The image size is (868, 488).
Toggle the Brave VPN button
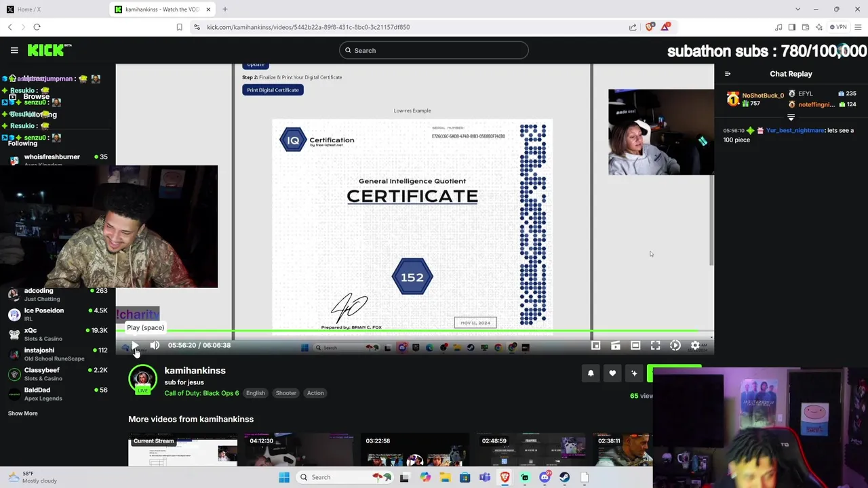pos(838,27)
